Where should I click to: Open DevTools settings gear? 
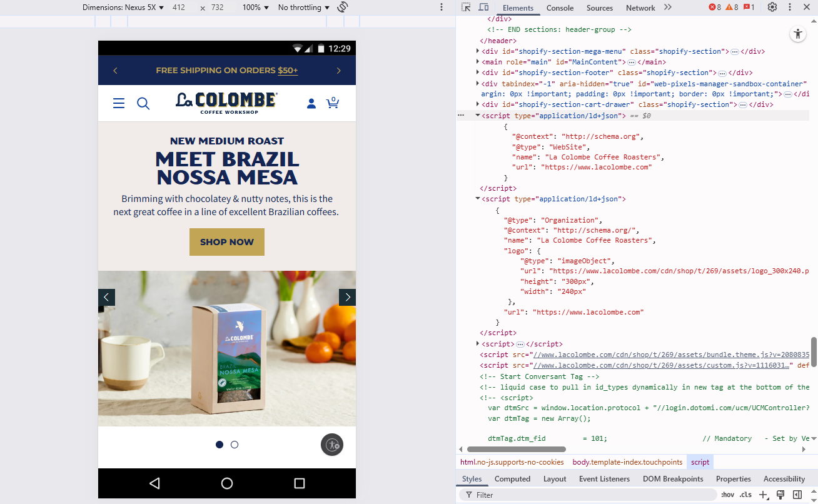772,8
